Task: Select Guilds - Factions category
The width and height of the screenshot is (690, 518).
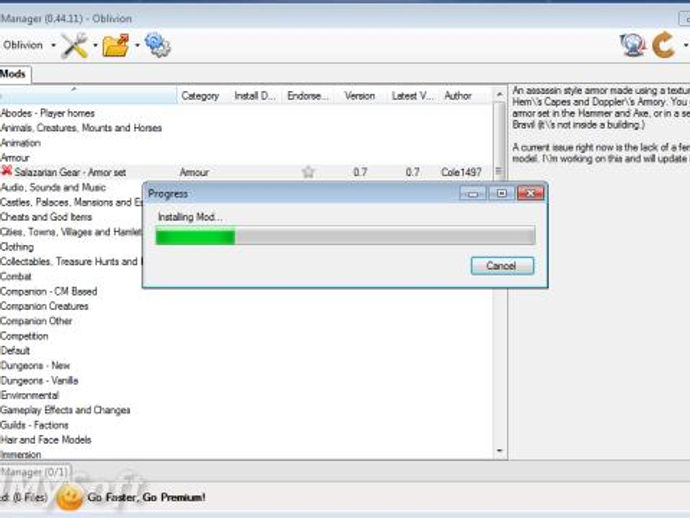Action: coord(34,425)
